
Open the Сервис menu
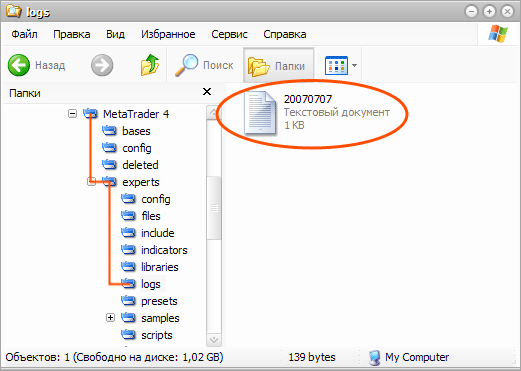229,34
